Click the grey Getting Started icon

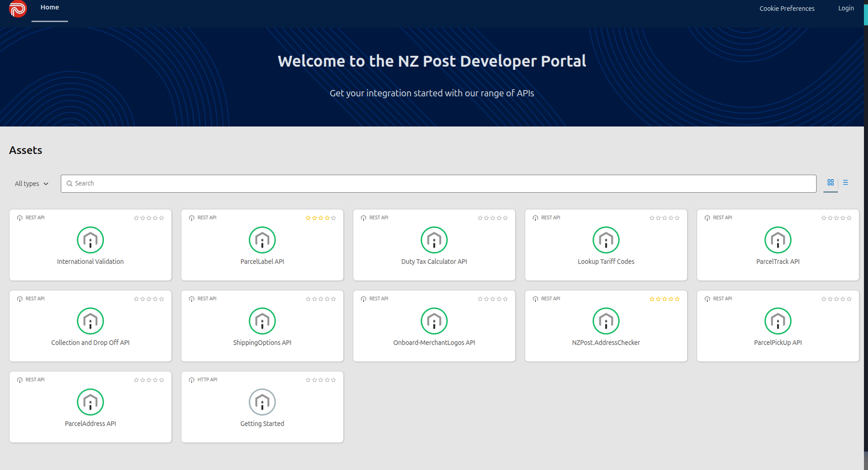pos(262,402)
